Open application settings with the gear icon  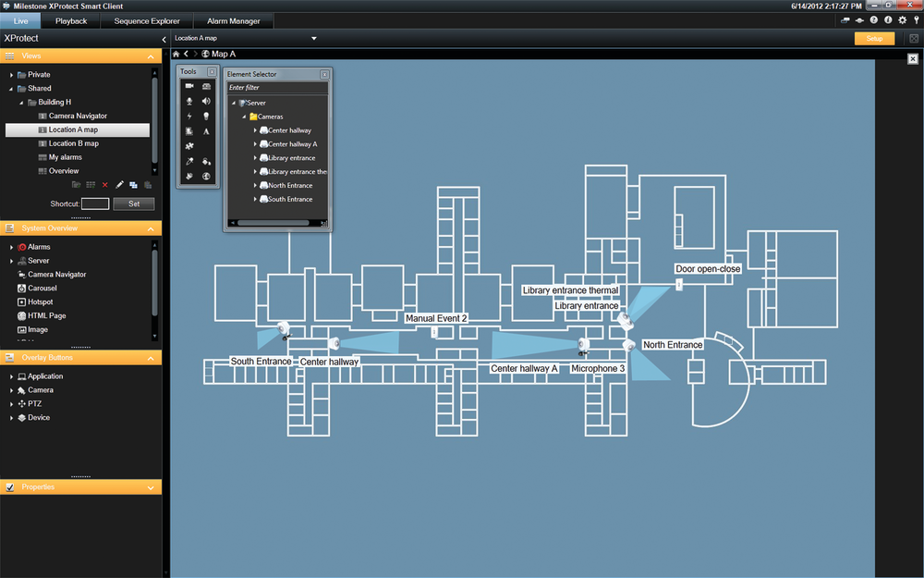point(902,19)
